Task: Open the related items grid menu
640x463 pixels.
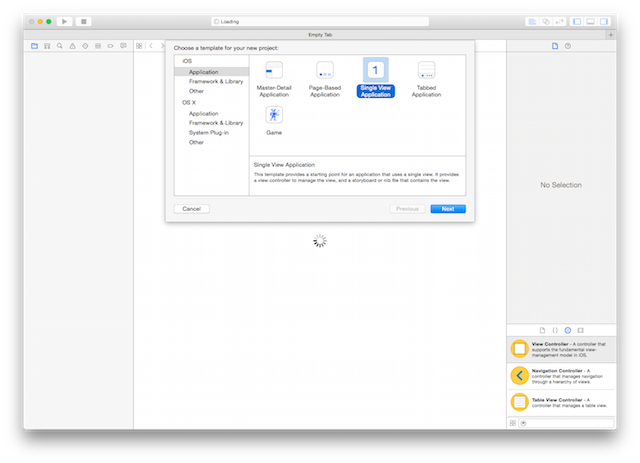Action: [x=139, y=46]
